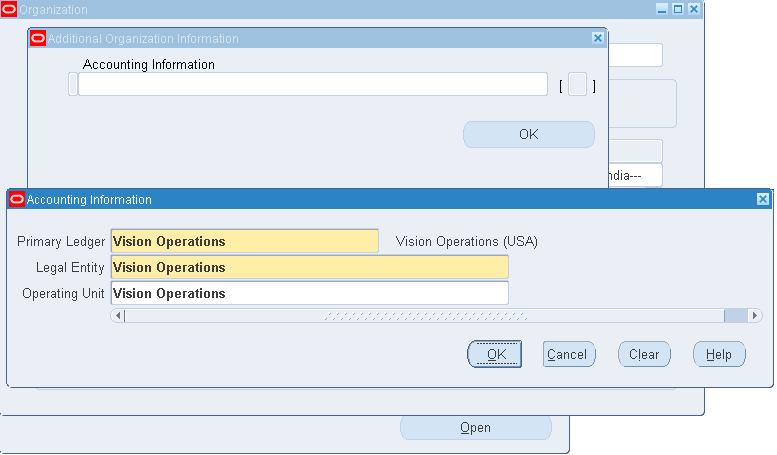Click the horizontal scrollbar track
Image resolution: width=777 pixels, height=455 pixels.
[425, 316]
